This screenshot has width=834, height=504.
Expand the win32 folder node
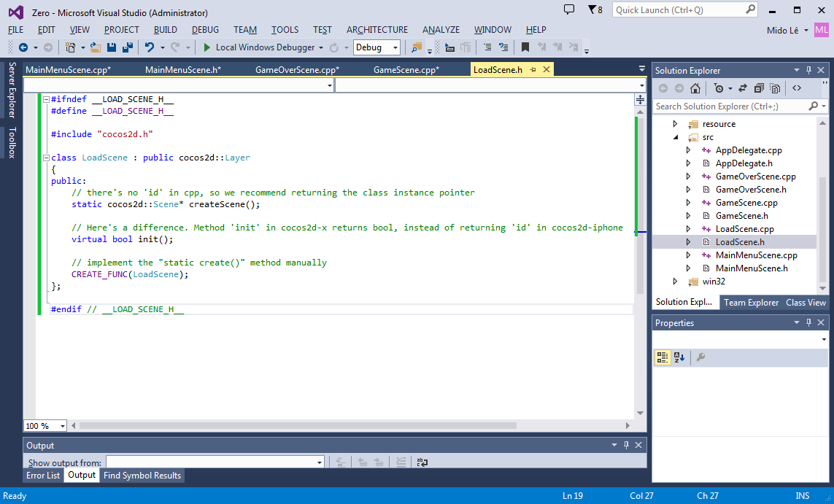(676, 282)
